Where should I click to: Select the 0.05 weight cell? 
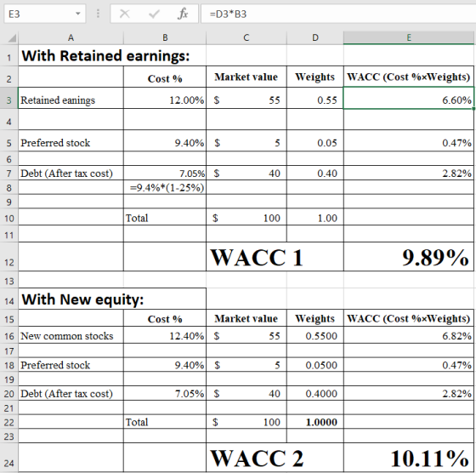315,140
